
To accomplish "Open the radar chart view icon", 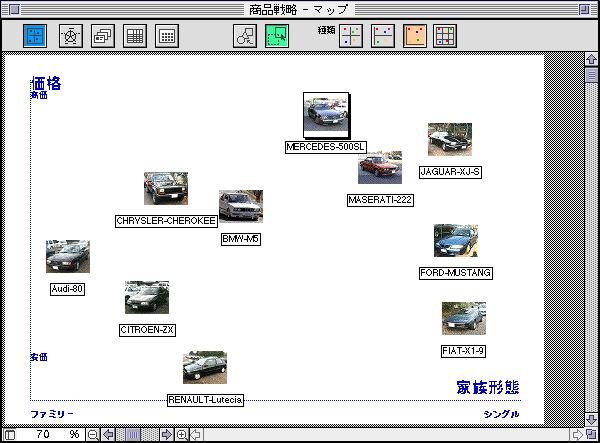I will (71, 36).
